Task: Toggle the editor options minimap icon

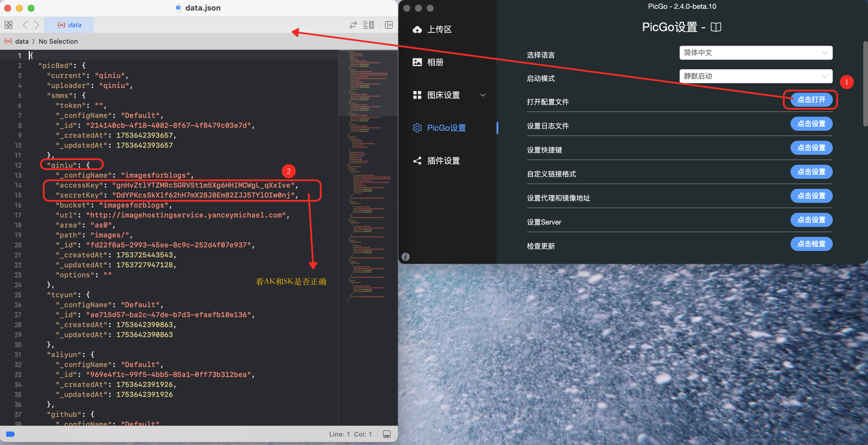Action: pos(368,25)
